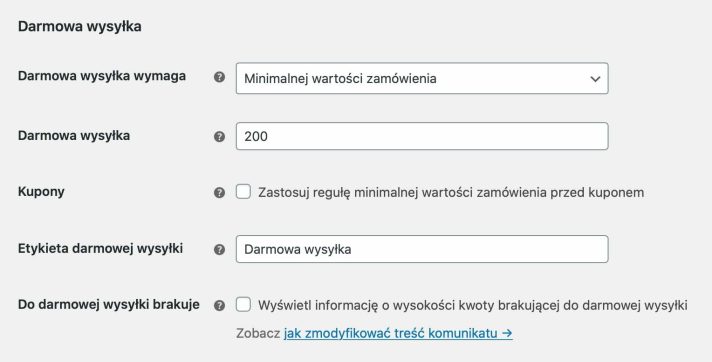Viewport: 712px width, 362px height.
Task: Click the chevron arrow of the requirement dropdown
Action: pos(595,79)
